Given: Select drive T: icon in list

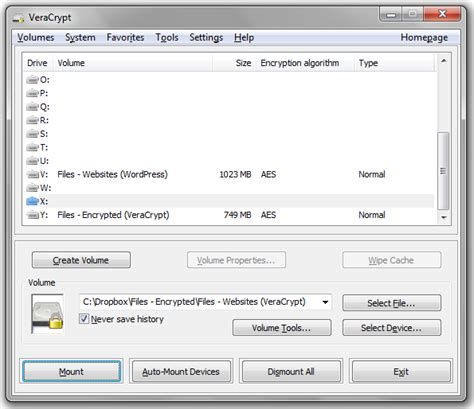Looking at the screenshot, I should (32, 147).
